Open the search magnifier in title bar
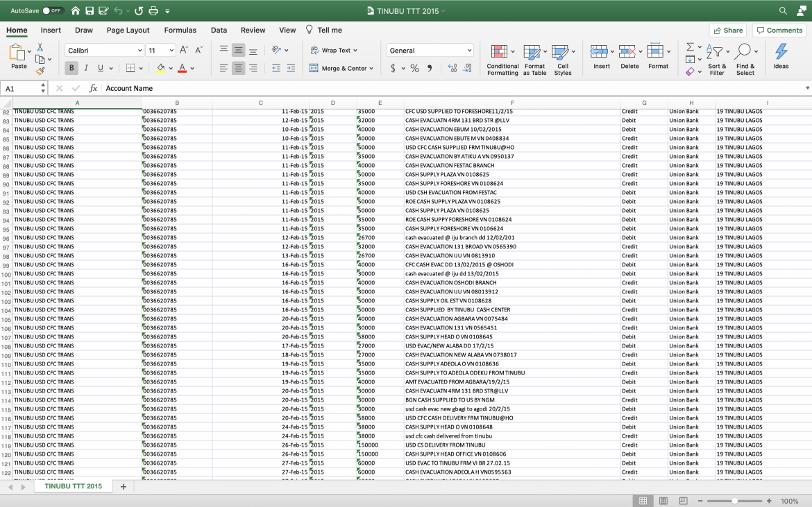This screenshot has width=812, height=507. point(783,11)
